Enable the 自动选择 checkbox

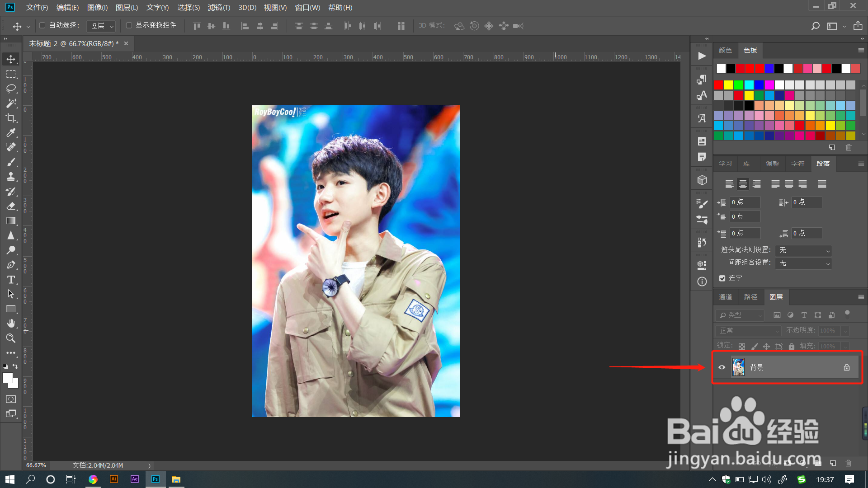coord(42,25)
